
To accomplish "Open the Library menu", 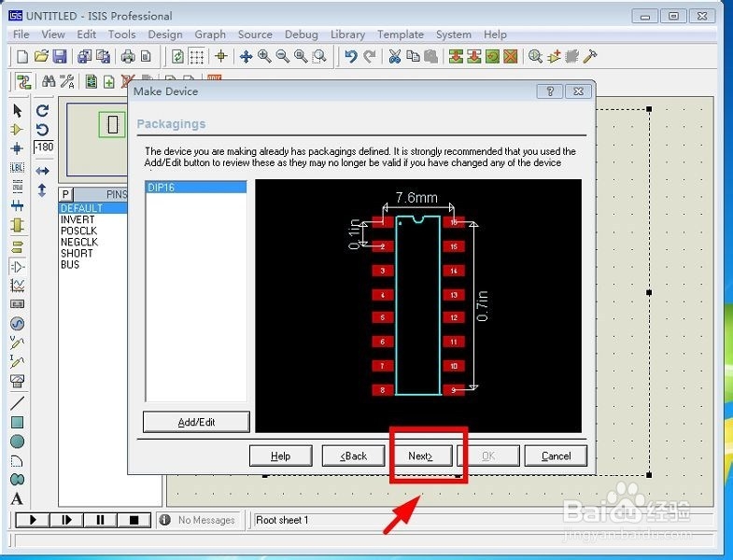I will [347, 35].
